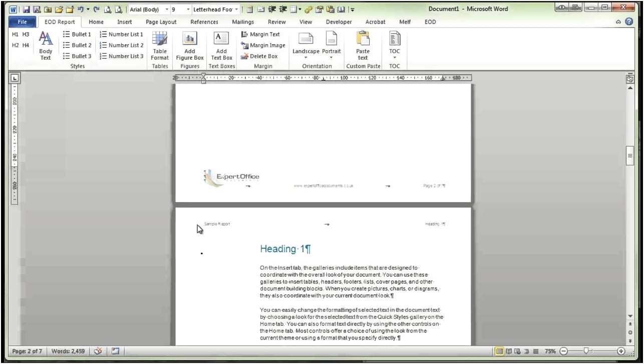The image size is (644, 364).
Task: Apply the H1 heading style
Action: pos(15,35)
